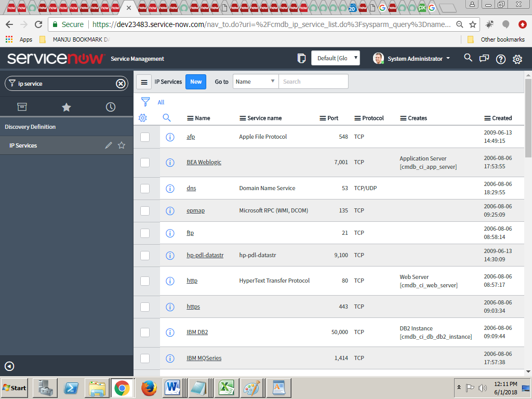
Task: Click the filter funnel icon above list
Action: click(x=145, y=102)
